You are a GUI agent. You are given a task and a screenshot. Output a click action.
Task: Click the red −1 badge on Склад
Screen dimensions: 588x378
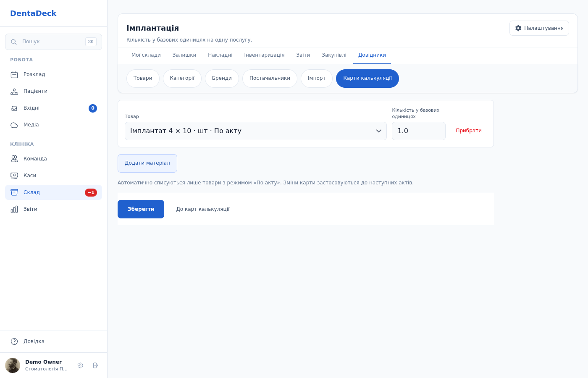click(91, 192)
